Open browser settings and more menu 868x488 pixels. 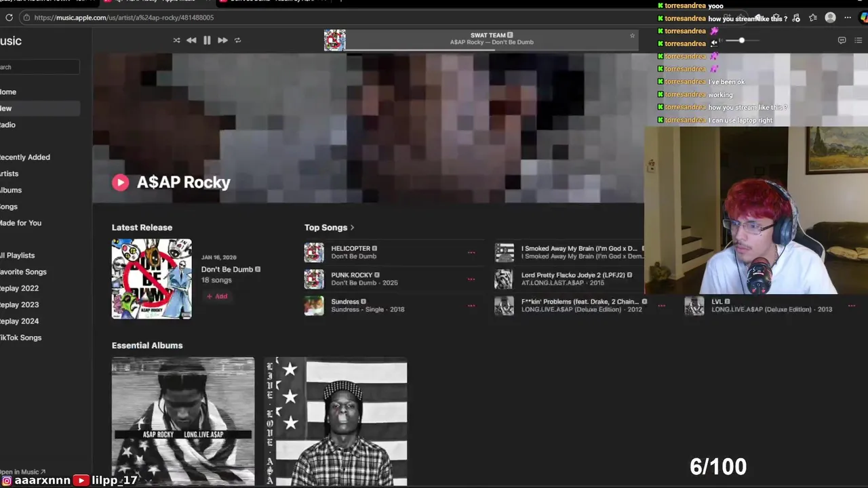click(847, 18)
